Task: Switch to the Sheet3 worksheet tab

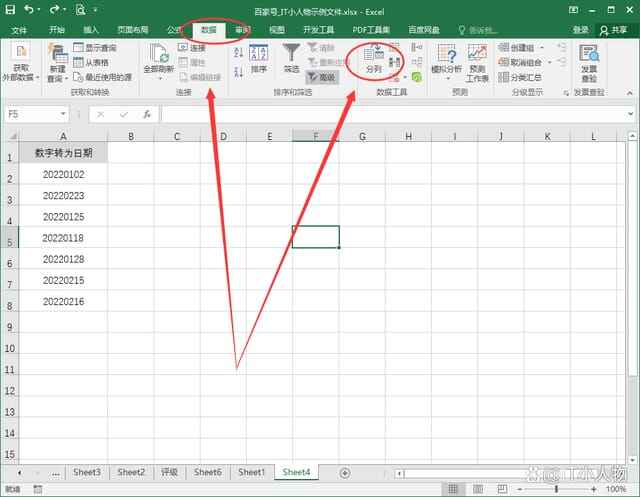Action: click(x=87, y=473)
